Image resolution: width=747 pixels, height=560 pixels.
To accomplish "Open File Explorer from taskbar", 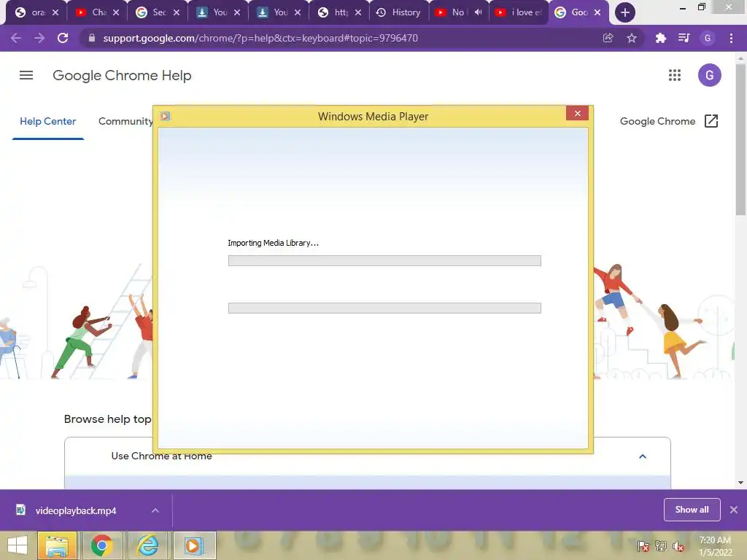I will [57, 545].
